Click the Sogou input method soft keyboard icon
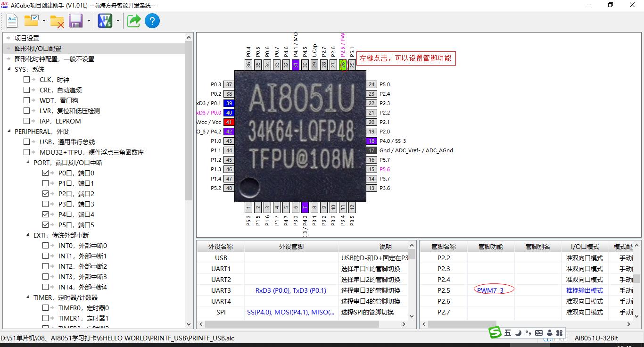Viewport: 644px width, 347px height. tap(539, 333)
